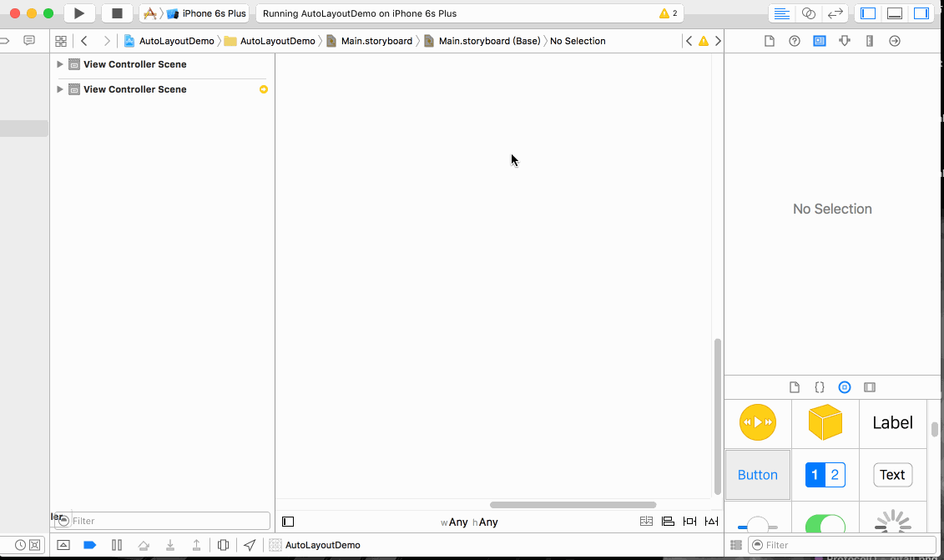Select the second View Controller Scene row
The height and width of the screenshot is (560, 944).
(x=162, y=89)
